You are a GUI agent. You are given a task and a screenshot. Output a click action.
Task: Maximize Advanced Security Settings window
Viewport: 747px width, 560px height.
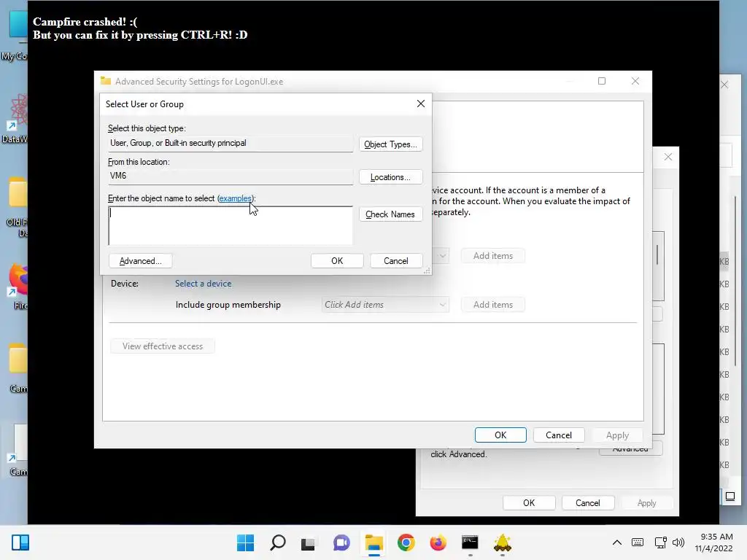[x=602, y=81]
